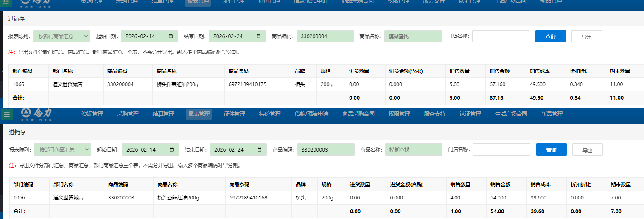Open the fully visible 采购管理 menu
This screenshot has height=219, width=644.
coord(128,114)
